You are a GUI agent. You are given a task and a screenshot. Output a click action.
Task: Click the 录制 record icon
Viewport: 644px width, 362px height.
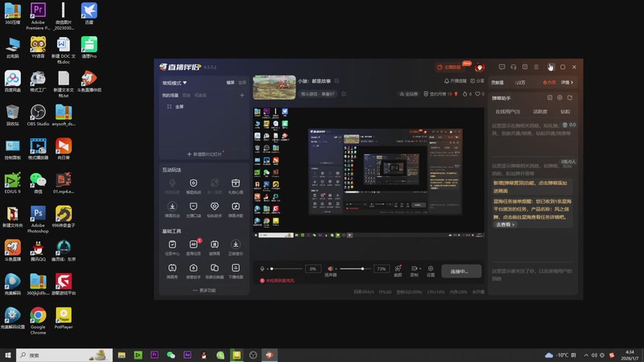pyautogui.click(x=415, y=270)
